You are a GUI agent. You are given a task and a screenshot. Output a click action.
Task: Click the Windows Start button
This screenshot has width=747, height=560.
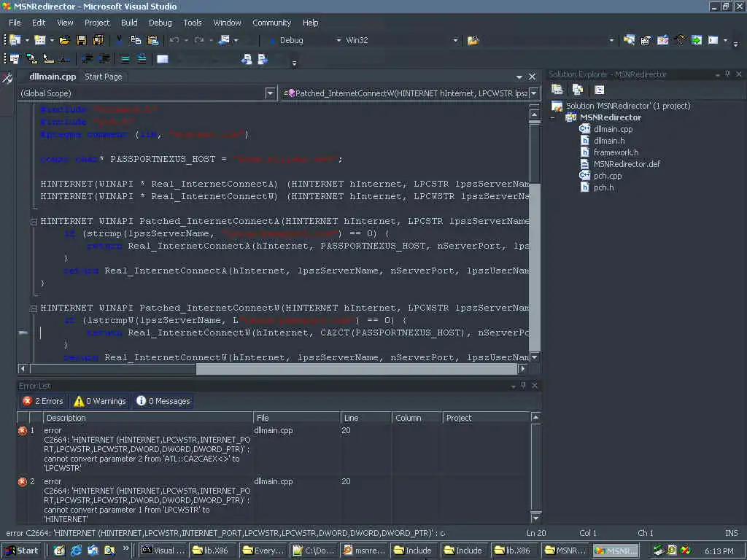tap(22, 551)
